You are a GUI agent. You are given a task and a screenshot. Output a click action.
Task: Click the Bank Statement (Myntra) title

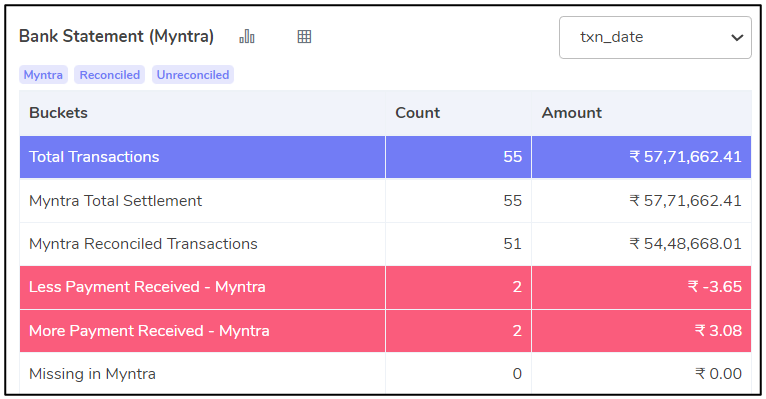click(x=116, y=36)
